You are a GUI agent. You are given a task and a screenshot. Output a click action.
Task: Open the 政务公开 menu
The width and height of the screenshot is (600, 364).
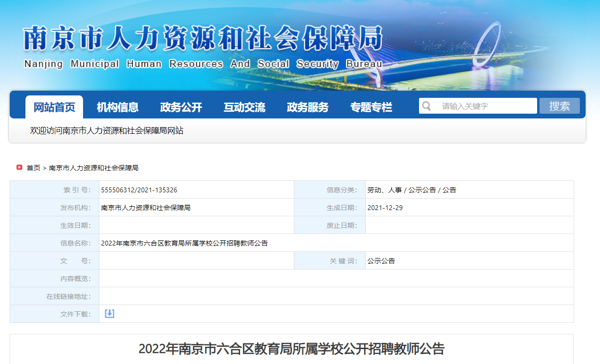(x=181, y=107)
